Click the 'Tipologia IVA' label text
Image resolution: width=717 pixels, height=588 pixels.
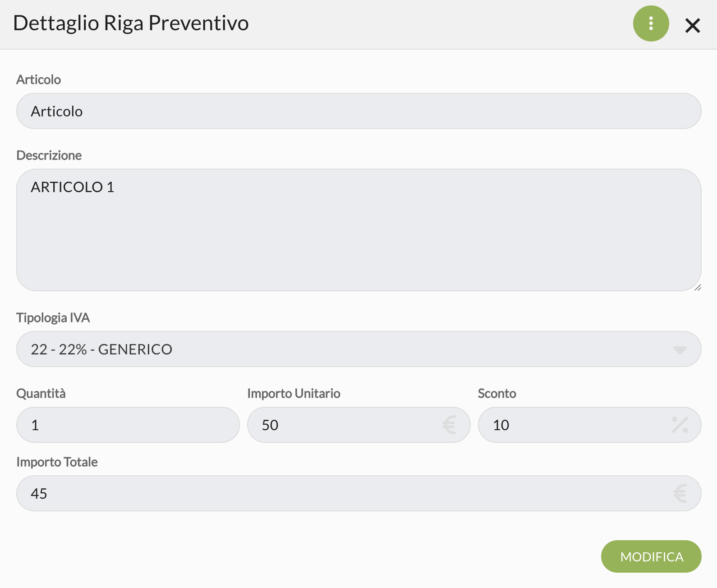tap(53, 318)
